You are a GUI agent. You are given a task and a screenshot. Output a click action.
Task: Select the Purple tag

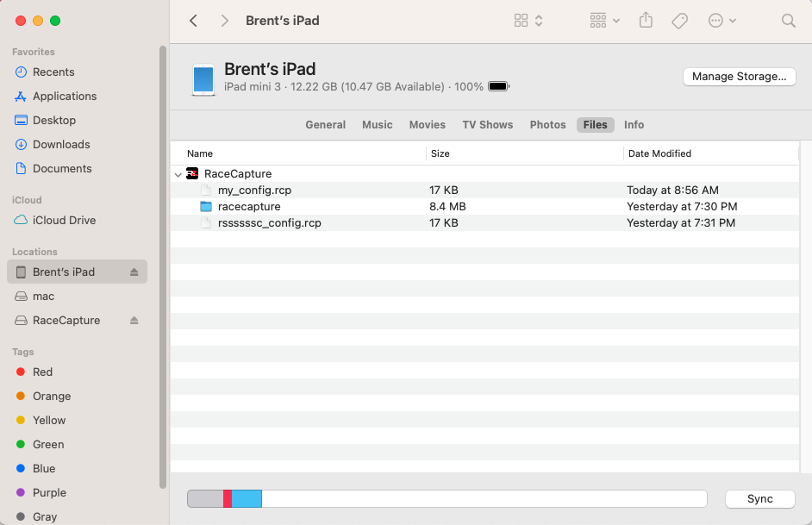78,493
